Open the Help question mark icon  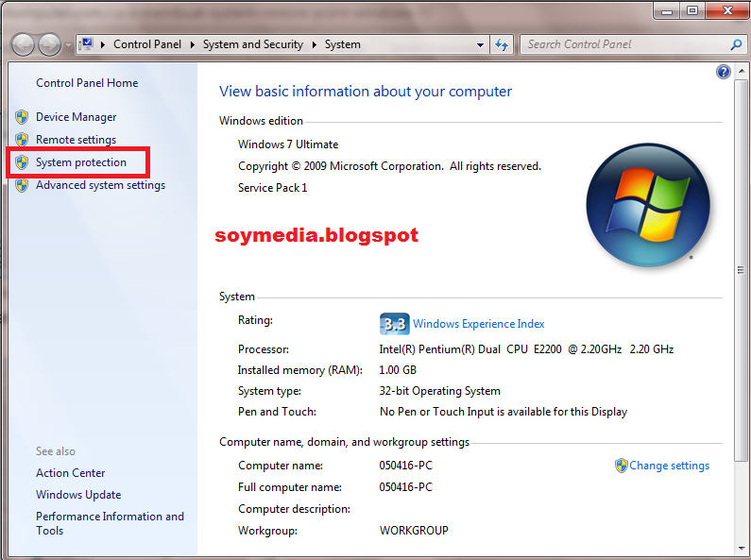pos(724,73)
